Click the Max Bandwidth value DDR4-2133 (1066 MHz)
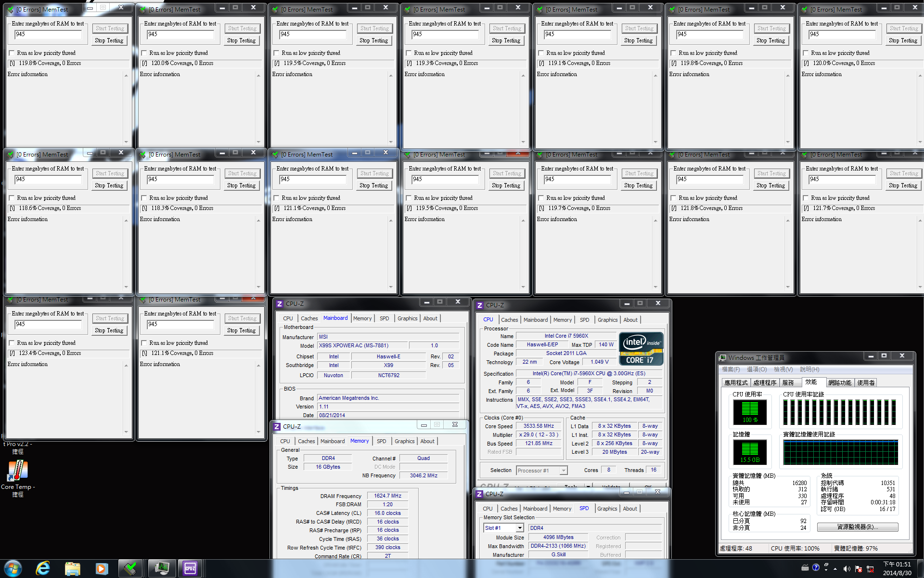 click(558, 546)
